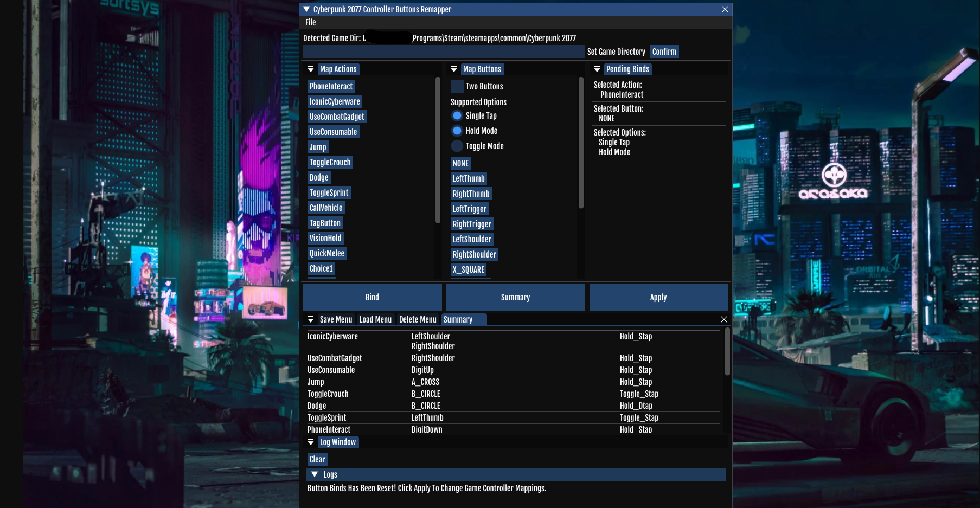The width and height of the screenshot is (980, 508).
Task: Click the summary table scrollbar
Action: (727, 351)
